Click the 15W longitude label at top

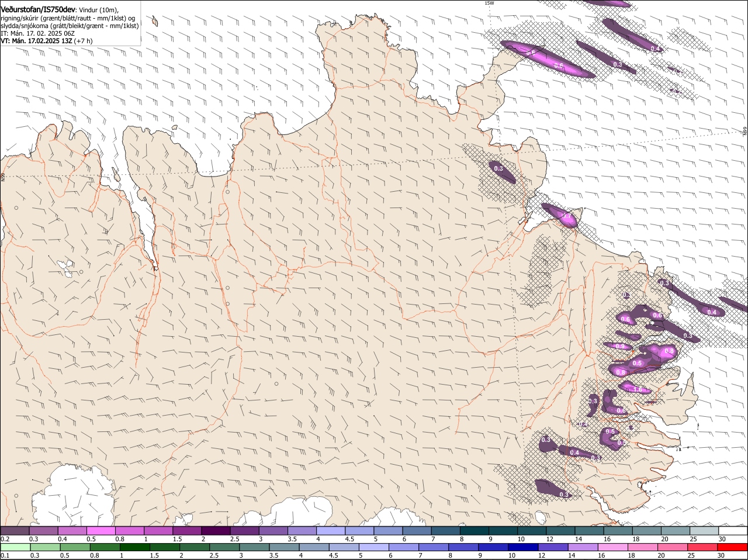click(x=489, y=3)
